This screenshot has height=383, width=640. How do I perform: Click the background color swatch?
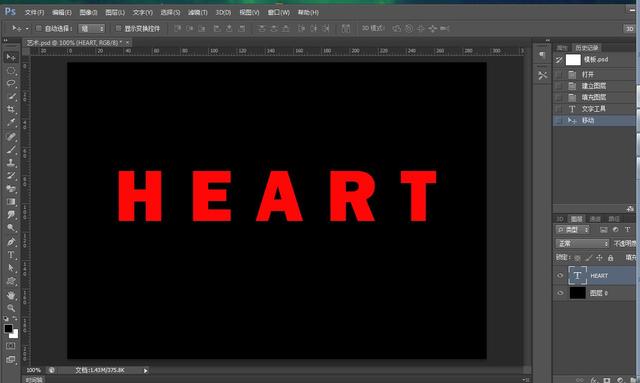(x=14, y=334)
